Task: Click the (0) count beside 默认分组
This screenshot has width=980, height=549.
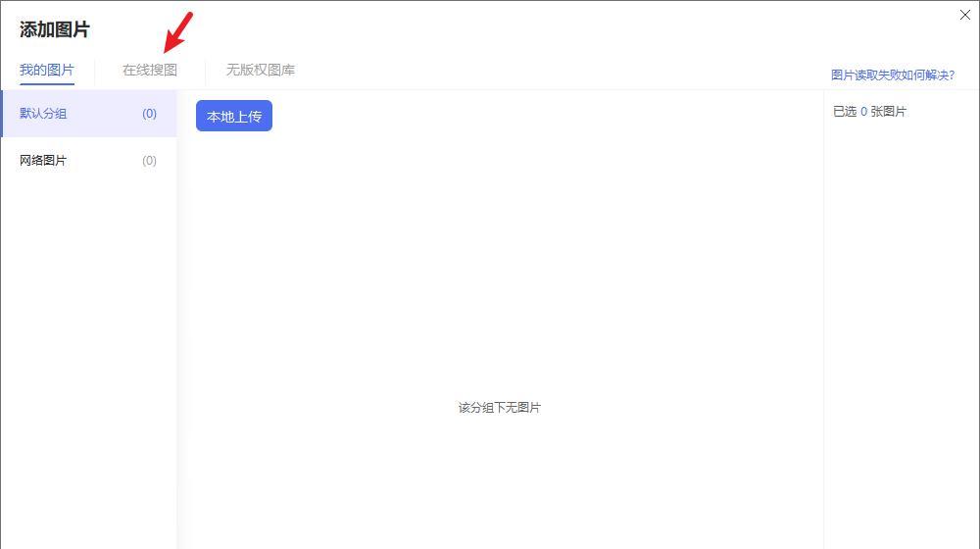Action: pyautogui.click(x=149, y=113)
